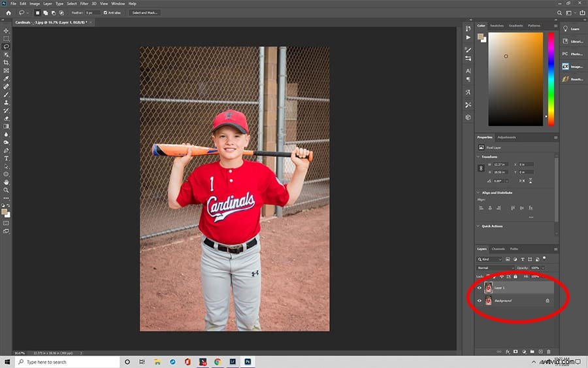Open the Opacity dropdown arrow
The height and width of the screenshot is (368, 588).
click(543, 268)
